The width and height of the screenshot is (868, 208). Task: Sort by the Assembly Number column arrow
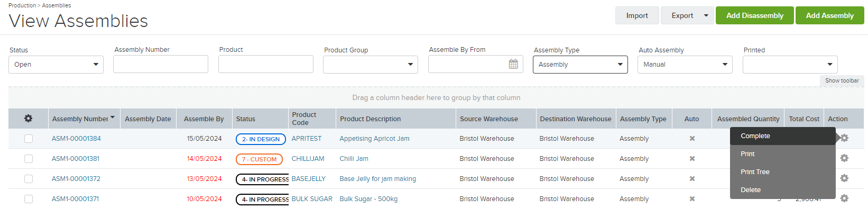tap(113, 117)
